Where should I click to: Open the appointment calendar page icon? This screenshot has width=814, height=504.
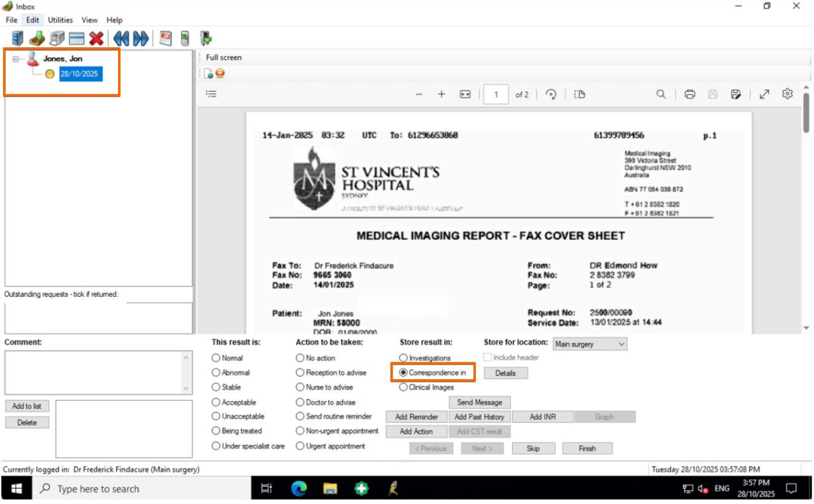165,39
